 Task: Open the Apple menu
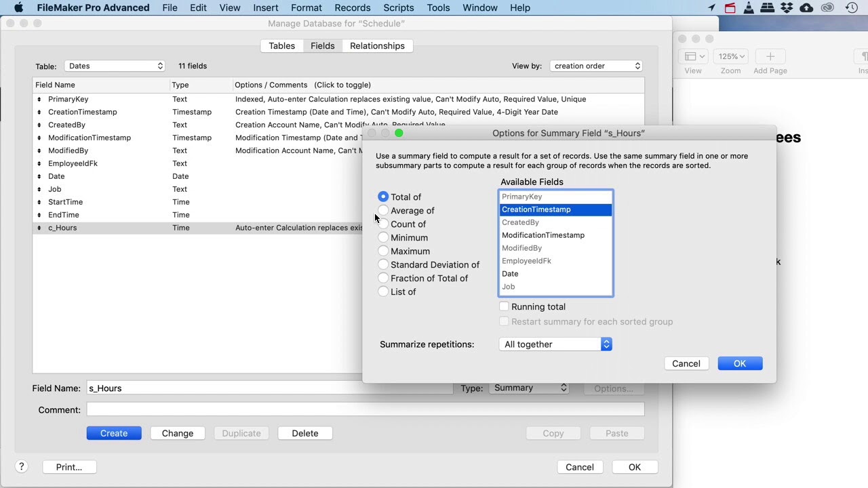click(x=18, y=7)
